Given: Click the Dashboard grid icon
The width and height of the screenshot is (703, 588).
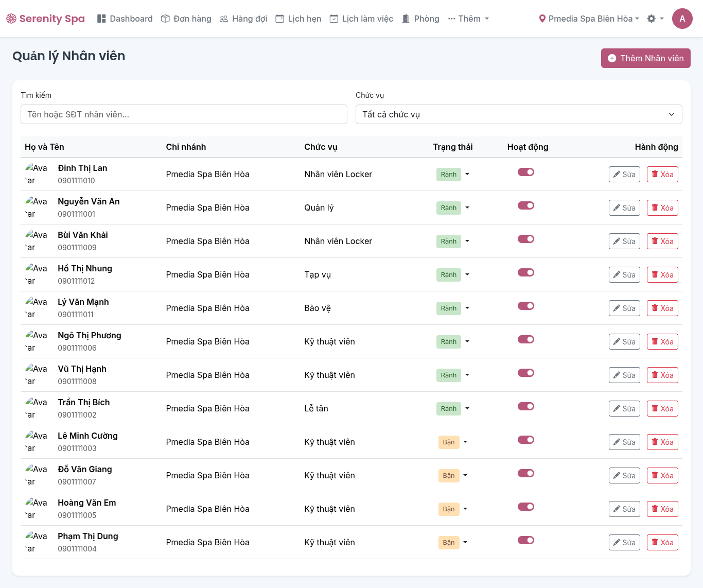Looking at the screenshot, I should (x=101, y=19).
